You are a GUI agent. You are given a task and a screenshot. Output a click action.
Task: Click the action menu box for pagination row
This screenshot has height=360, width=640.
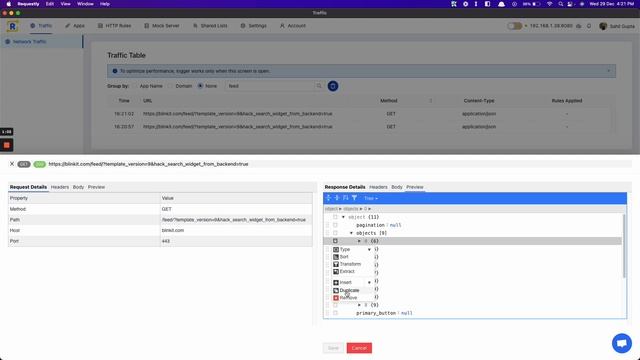(335, 225)
